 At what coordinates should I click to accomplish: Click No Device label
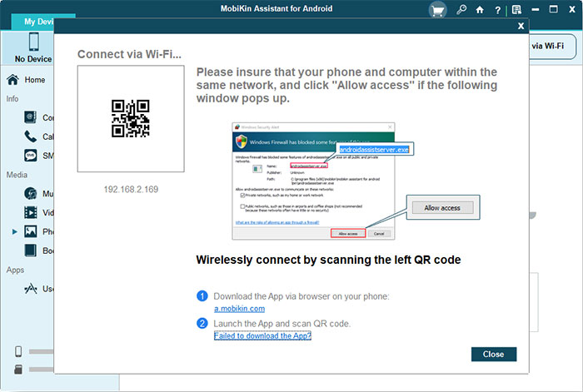pos(33,59)
